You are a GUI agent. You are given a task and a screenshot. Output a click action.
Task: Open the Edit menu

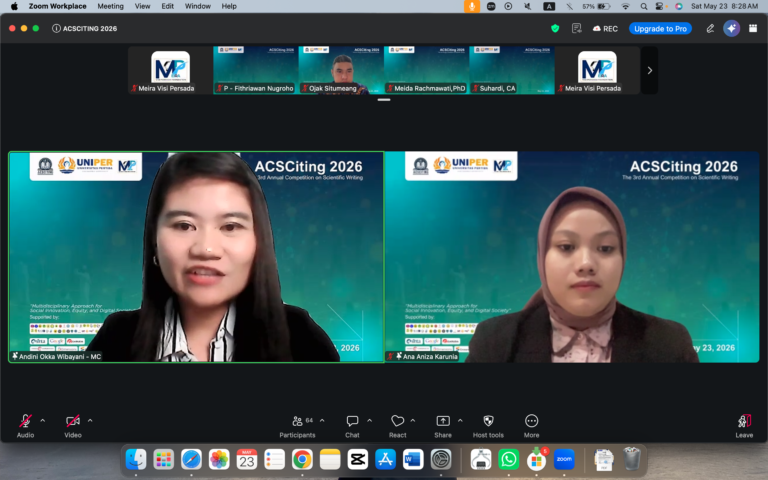click(168, 6)
